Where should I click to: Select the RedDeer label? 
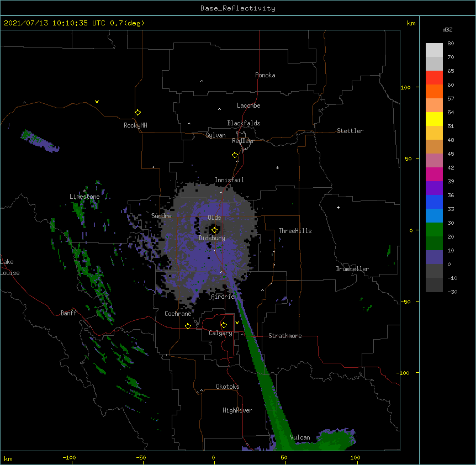point(243,141)
